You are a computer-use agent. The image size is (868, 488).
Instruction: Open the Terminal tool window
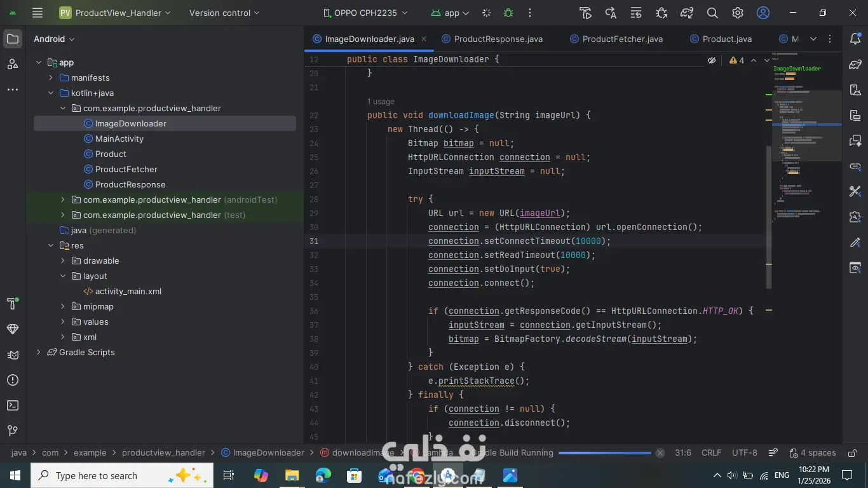12,405
